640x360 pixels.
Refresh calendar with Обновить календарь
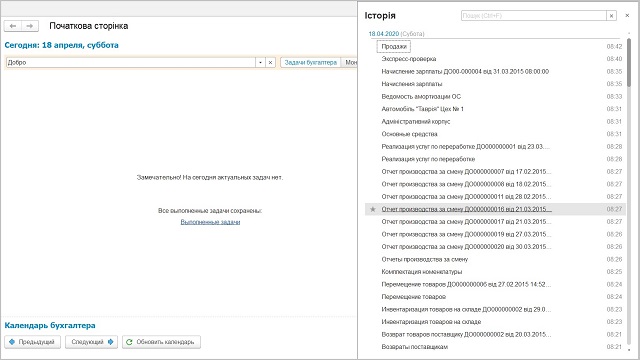point(161,342)
